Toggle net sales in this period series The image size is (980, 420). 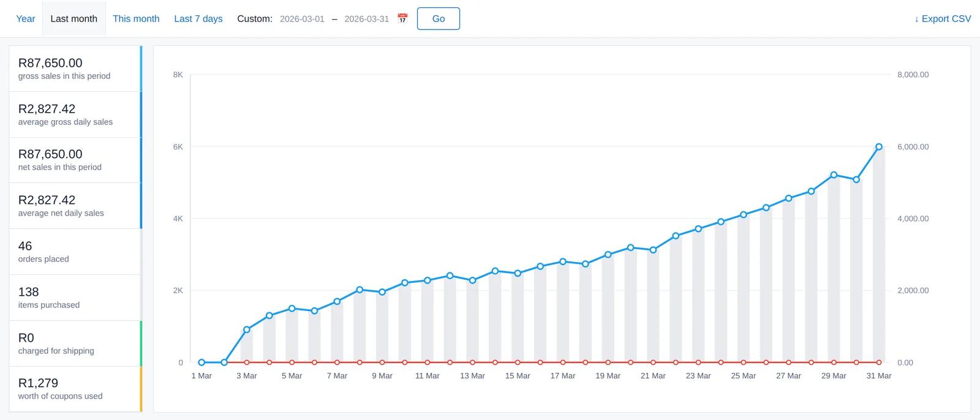75,160
